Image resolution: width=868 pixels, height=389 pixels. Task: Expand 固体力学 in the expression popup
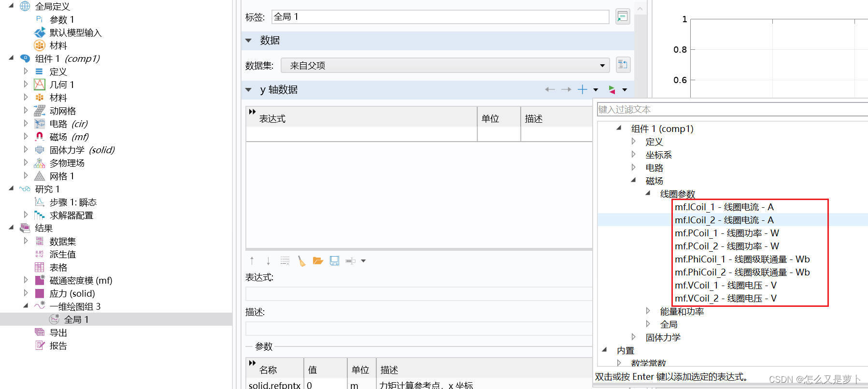(x=633, y=337)
